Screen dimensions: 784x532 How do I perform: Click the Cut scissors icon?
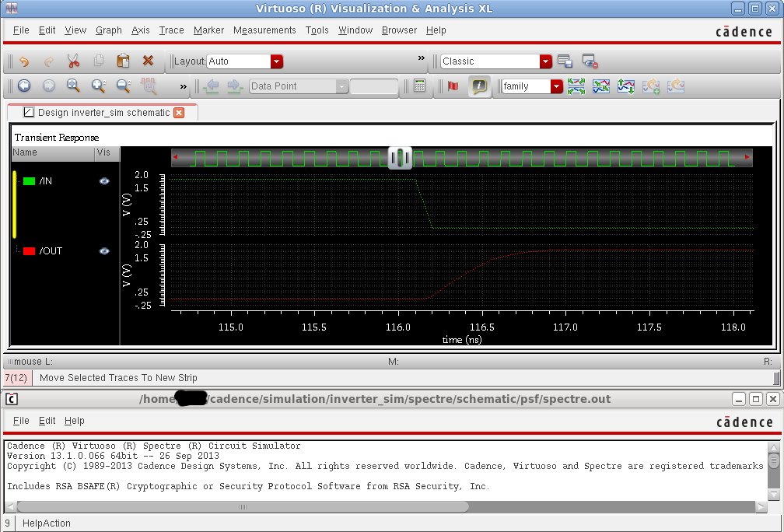coord(73,61)
